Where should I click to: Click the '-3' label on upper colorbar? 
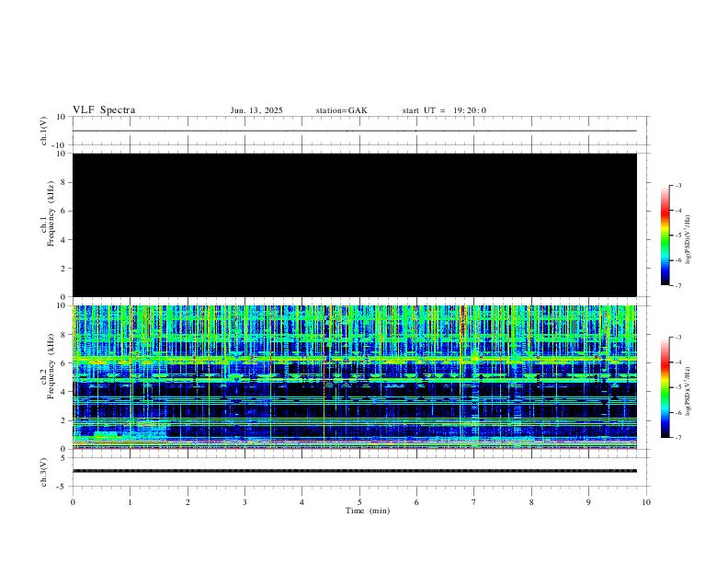tap(677, 185)
